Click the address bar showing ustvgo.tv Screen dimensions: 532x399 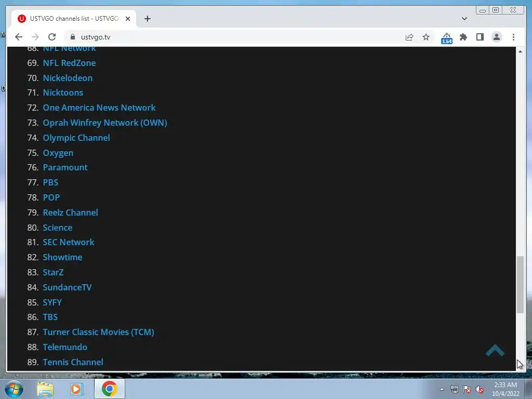tap(234, 37)
